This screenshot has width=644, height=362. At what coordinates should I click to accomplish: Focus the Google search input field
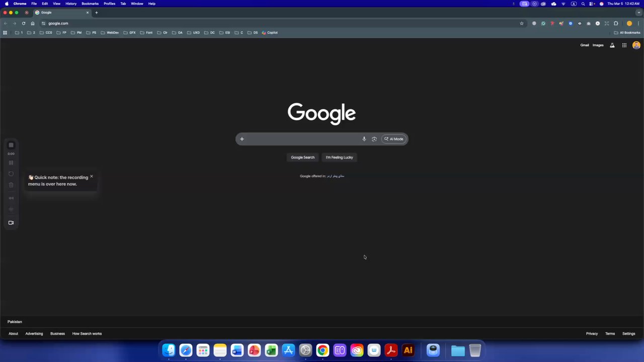pos(303,139)
